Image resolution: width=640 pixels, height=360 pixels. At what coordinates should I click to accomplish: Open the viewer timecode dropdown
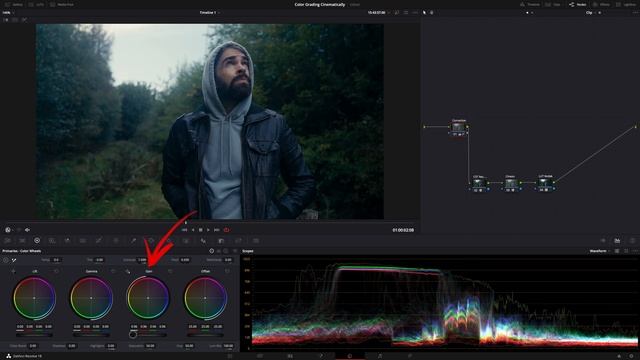tap(378, 13)
